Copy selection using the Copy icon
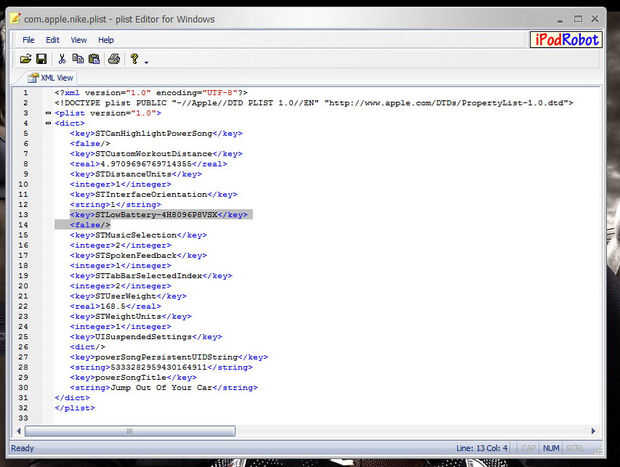The width and height of the screenshot is (620, 467). [78, 59]
